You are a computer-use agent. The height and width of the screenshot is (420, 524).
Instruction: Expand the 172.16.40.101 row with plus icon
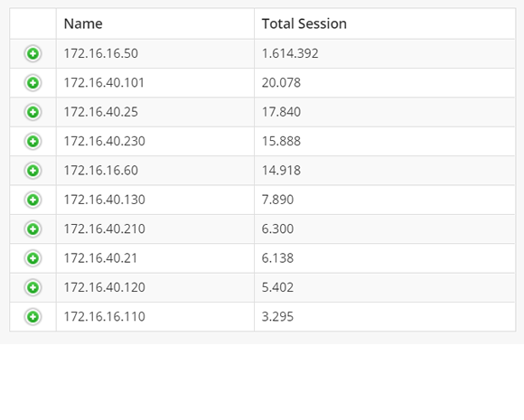[x=33, y=83]
